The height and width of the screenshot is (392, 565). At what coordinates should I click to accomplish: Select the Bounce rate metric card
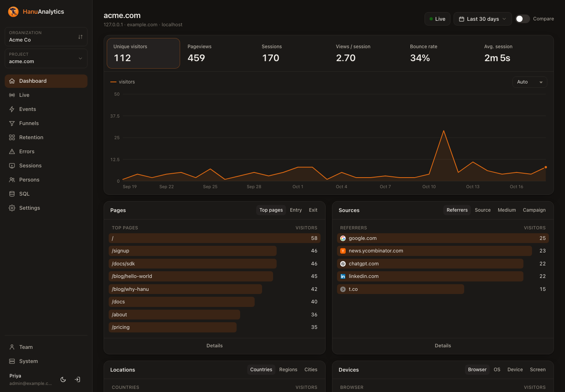[x=440, y=53]
